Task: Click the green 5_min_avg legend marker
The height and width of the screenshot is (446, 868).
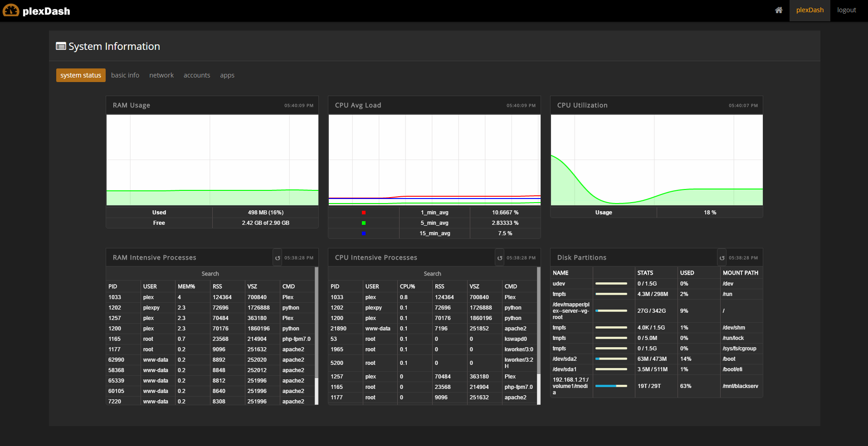Action: coord(363,223)
